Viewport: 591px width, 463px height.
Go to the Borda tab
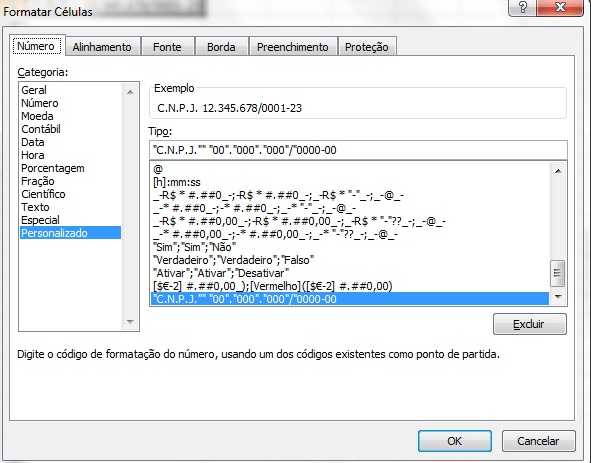[x=221, y=47]
